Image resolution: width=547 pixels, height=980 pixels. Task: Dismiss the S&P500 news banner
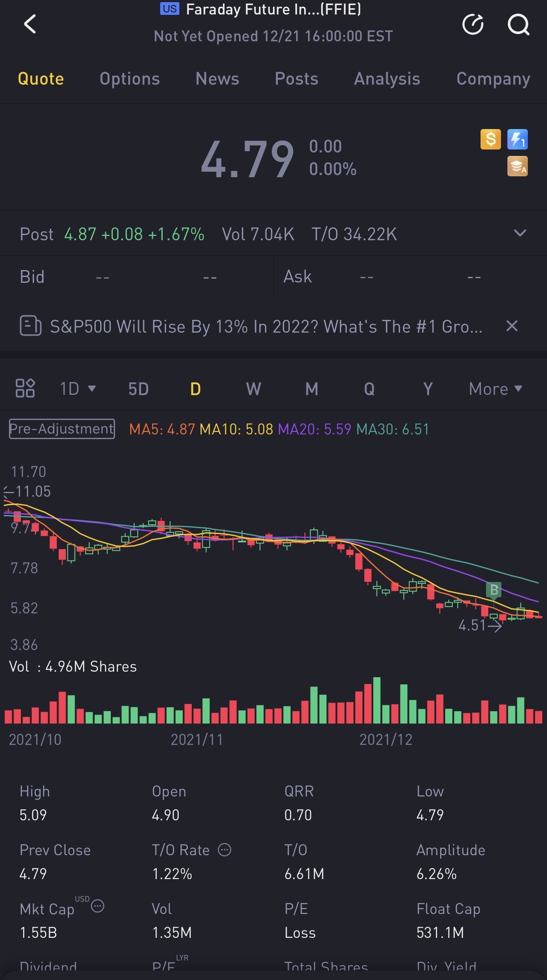512,326
